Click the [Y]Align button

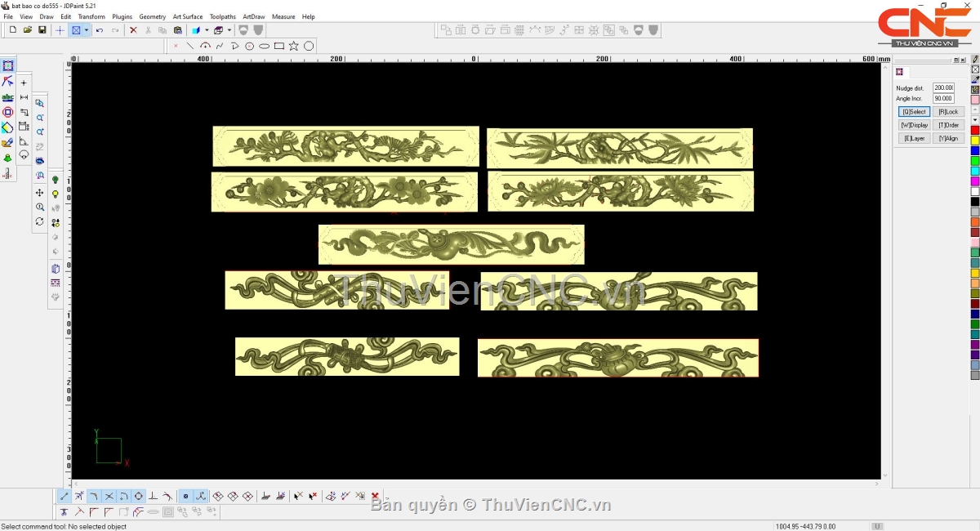tap(948, 138)
